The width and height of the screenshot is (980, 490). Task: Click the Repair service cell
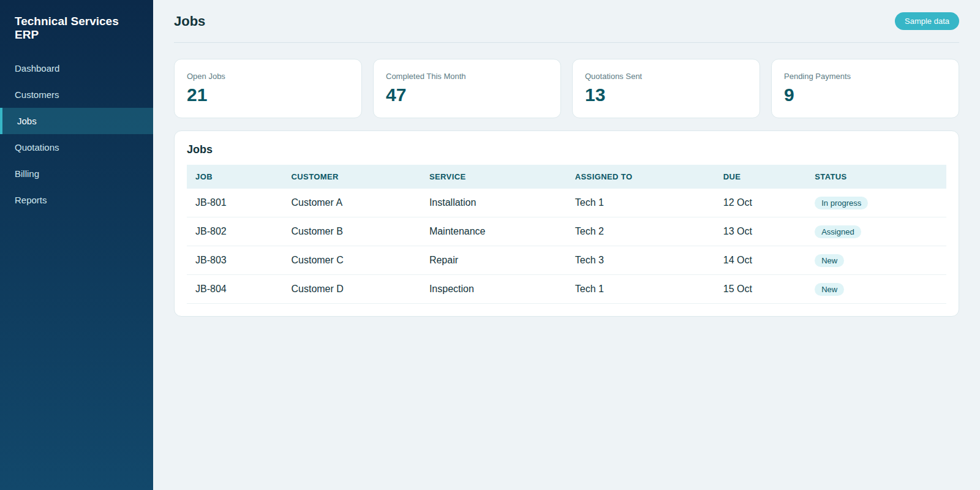point(443,260)
